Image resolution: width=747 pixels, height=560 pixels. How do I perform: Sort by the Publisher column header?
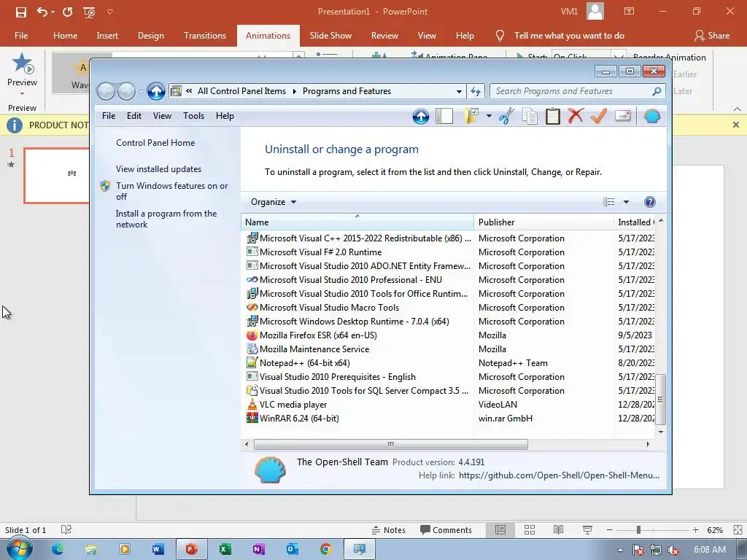543,222
